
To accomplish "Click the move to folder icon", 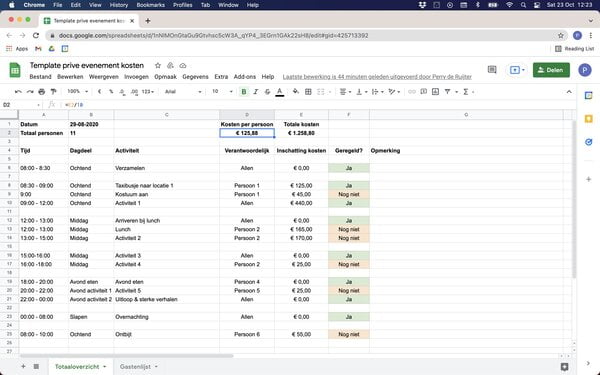I will pyautogui.click(x=170, y=65).
